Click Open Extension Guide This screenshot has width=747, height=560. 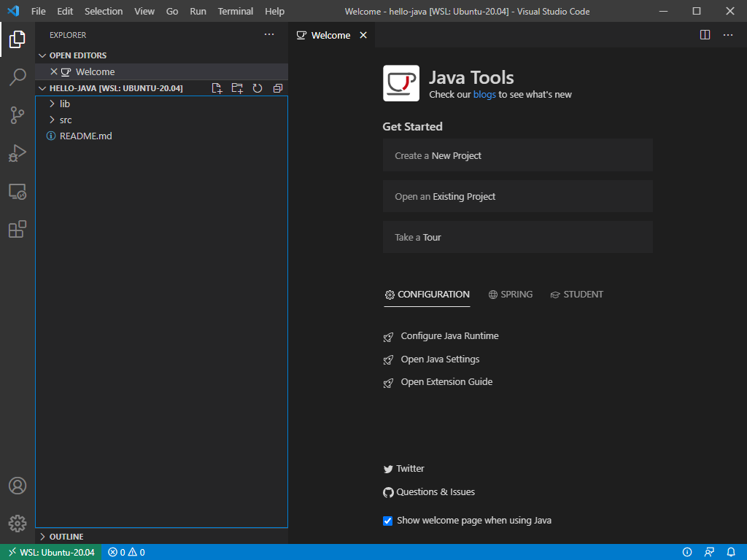pyautogui.click(x=446, y=382)
